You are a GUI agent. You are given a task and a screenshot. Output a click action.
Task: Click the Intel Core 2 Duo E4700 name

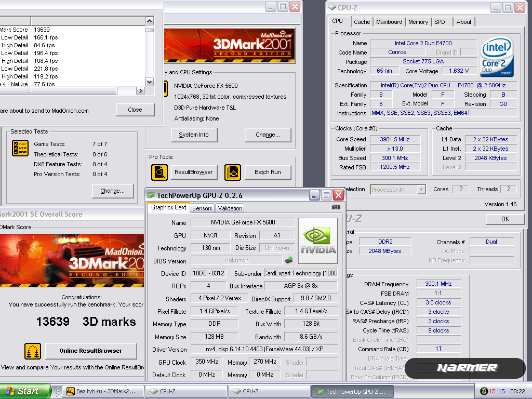423,43
